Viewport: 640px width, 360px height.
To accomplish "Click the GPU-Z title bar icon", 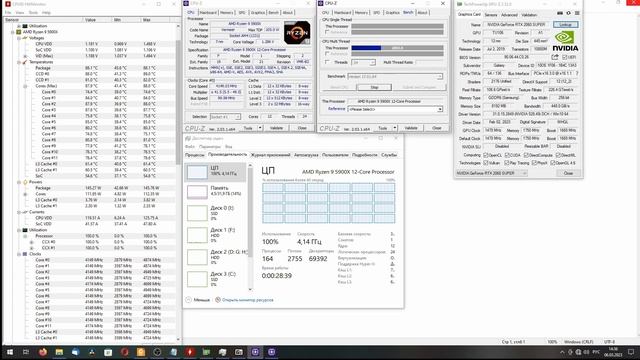I will (459, 4).
